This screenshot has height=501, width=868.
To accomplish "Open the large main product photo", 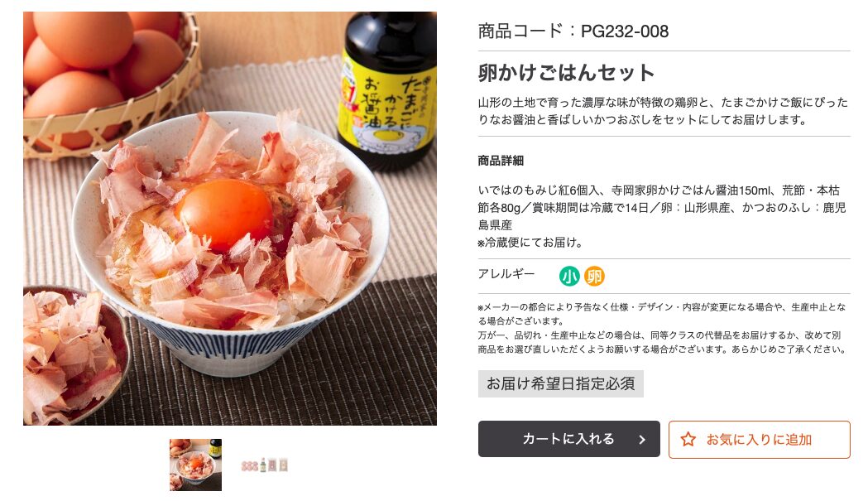I will [x=230, y=219].
